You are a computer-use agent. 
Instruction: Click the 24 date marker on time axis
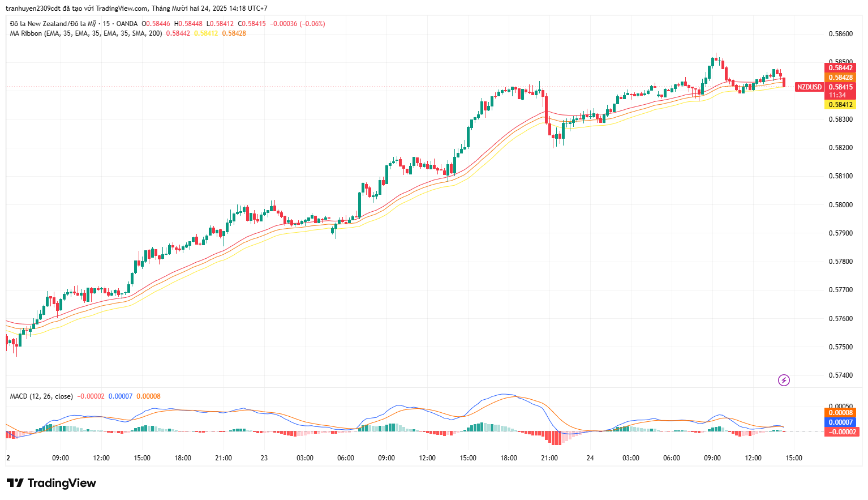[590, 458]
